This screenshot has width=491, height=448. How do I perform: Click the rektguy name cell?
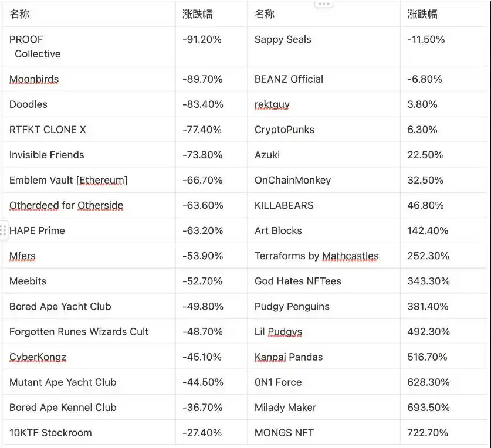pyautogui.click(x=324, y=104)
